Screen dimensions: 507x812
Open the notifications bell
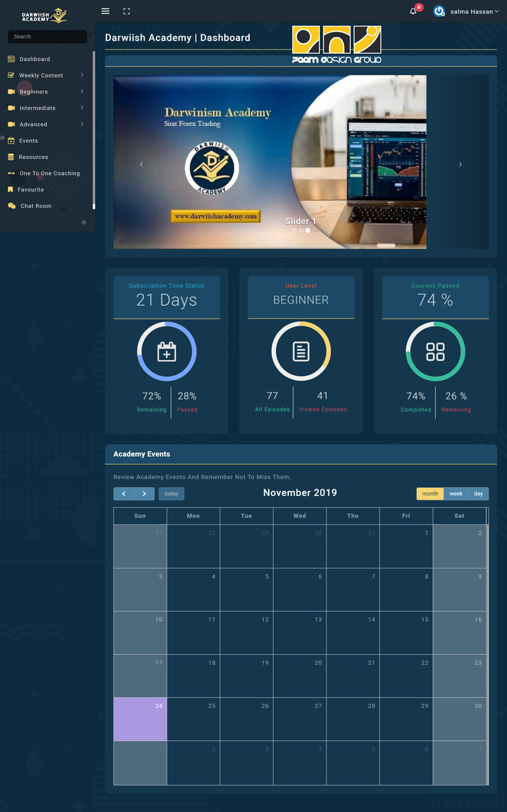[x=413, y=11]
